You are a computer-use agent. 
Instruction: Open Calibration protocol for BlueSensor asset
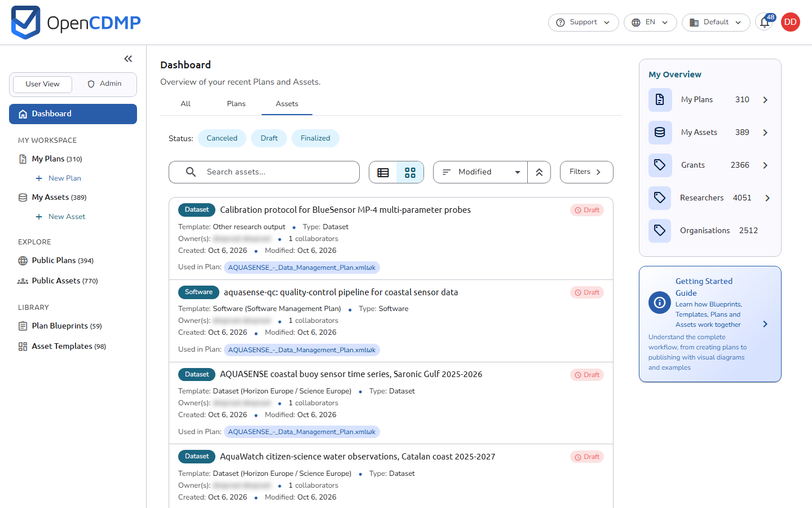(x=345, y=210)
